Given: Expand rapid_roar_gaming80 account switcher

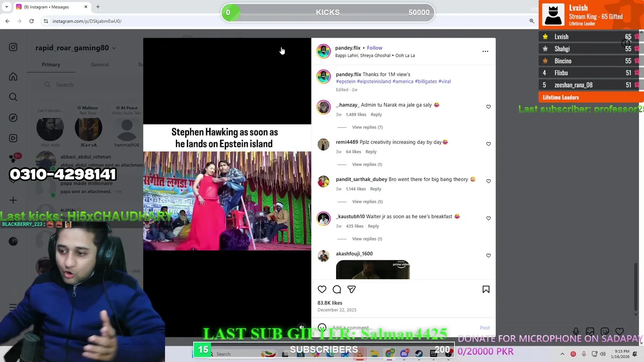Looking at the screenshot, I should pos(114,48).
